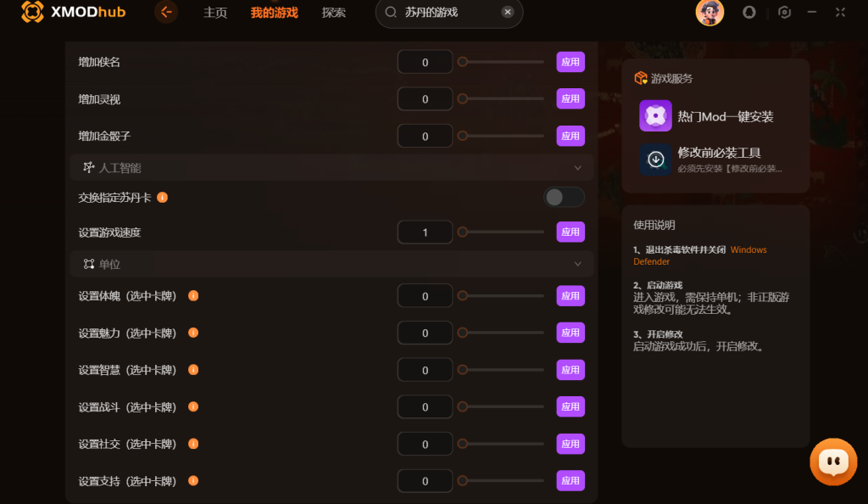Apply the 增加侠名 value with 应用
Screen dimensions: 868x504
pyautogui.click(x=570, y=62)
